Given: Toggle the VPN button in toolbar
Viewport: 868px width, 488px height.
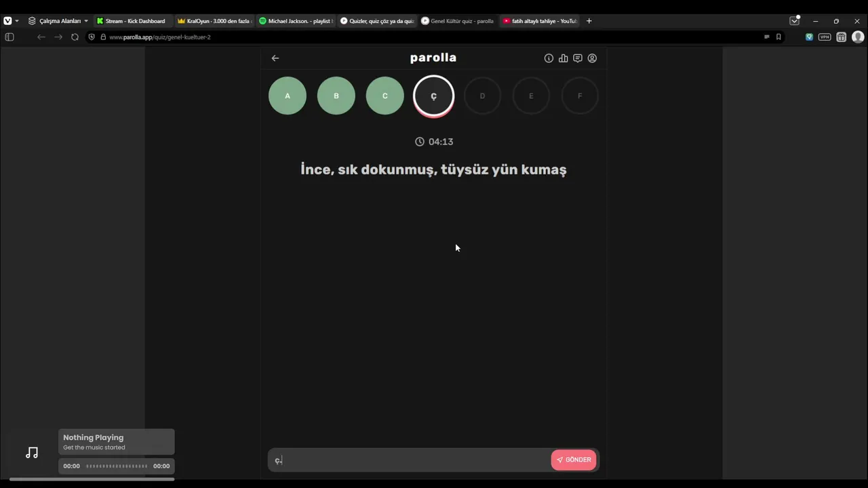Looking at the screenshot, I should [825, 37].
